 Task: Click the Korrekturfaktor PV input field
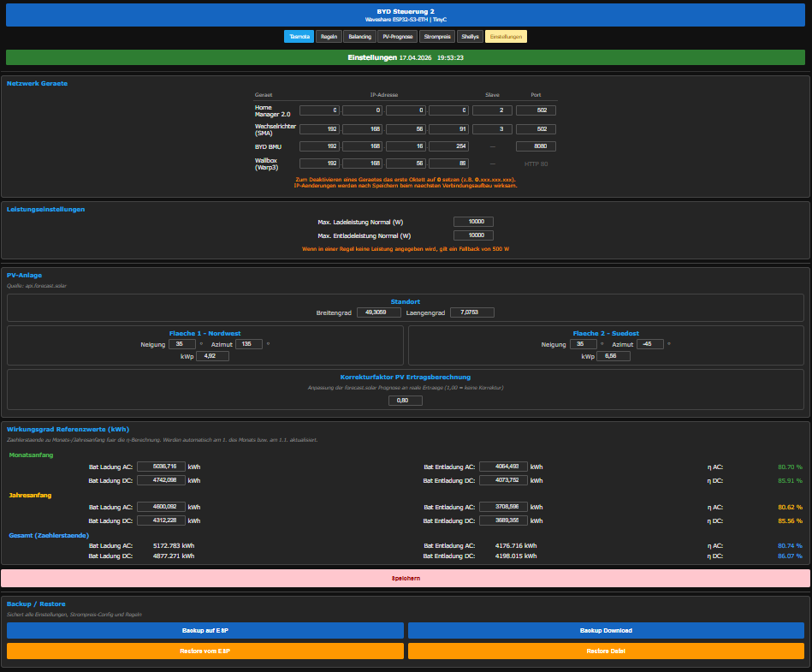[x=405, y=401]
